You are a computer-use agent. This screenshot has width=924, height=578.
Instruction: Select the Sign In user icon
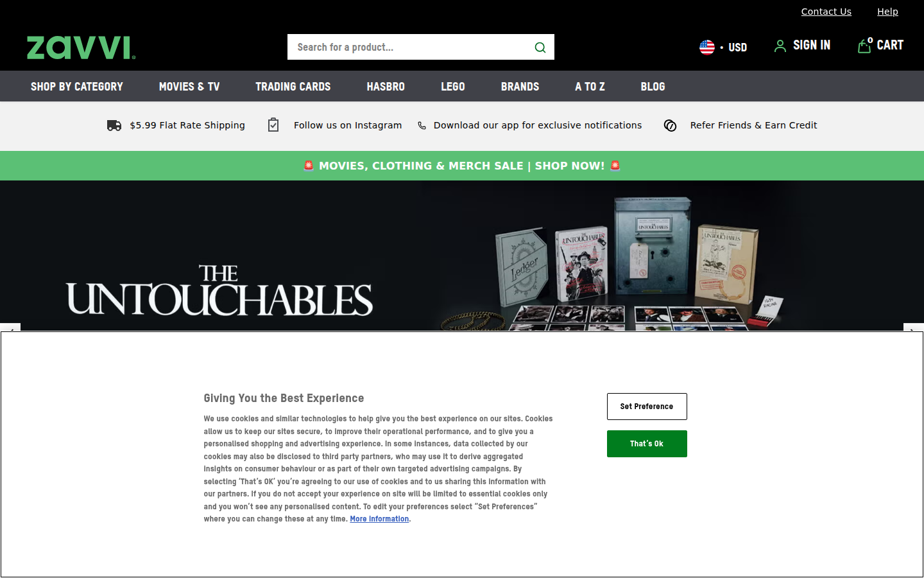pyautogui.click(x=780, y=46)
